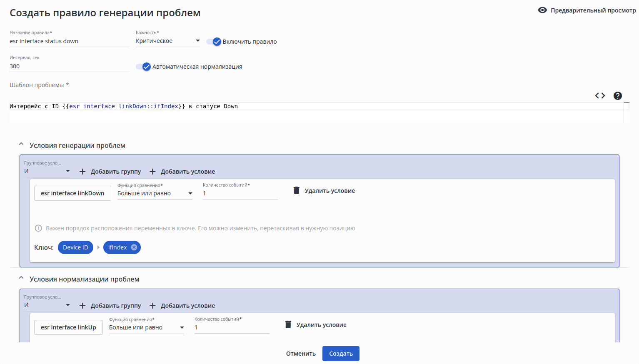Click plus icon to add generation group
This screenshot has height=364, width=639.
(82, 172)
